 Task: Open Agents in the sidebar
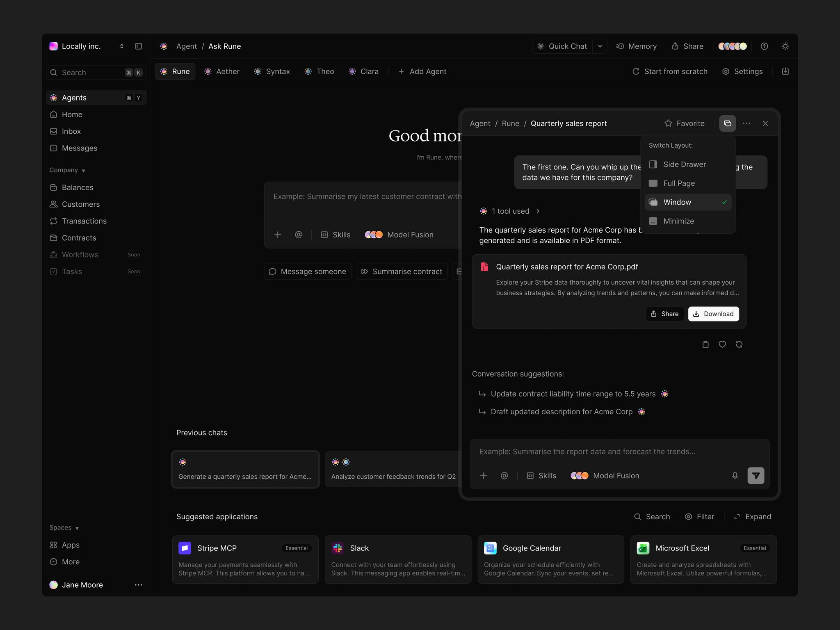(96, 98)
